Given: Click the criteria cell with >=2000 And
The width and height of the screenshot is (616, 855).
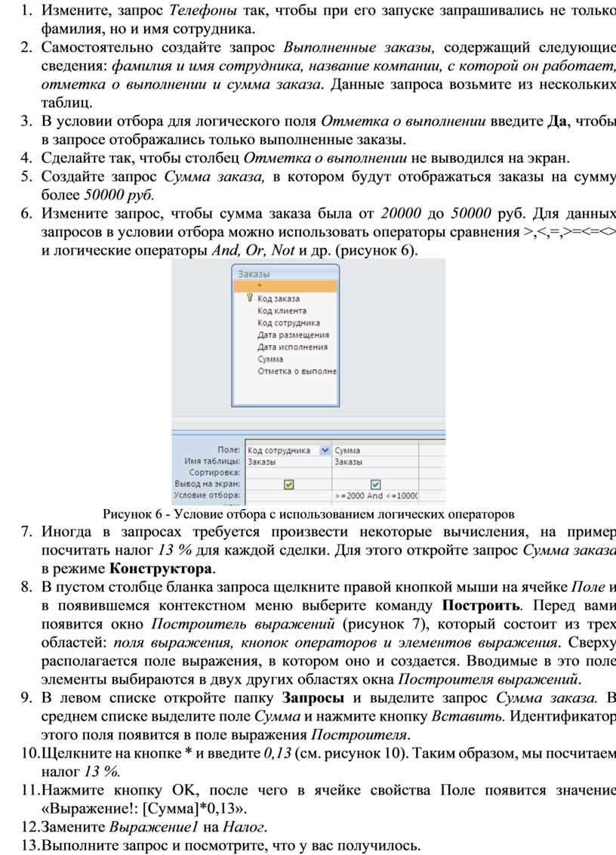Looking at the screenshot, I should [x=376, y=496].
